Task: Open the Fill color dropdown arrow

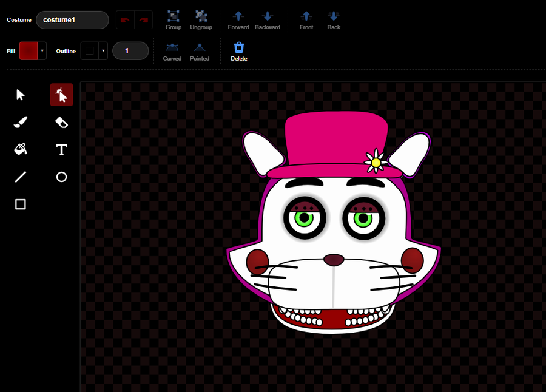Action: click(x=42, y=51)
